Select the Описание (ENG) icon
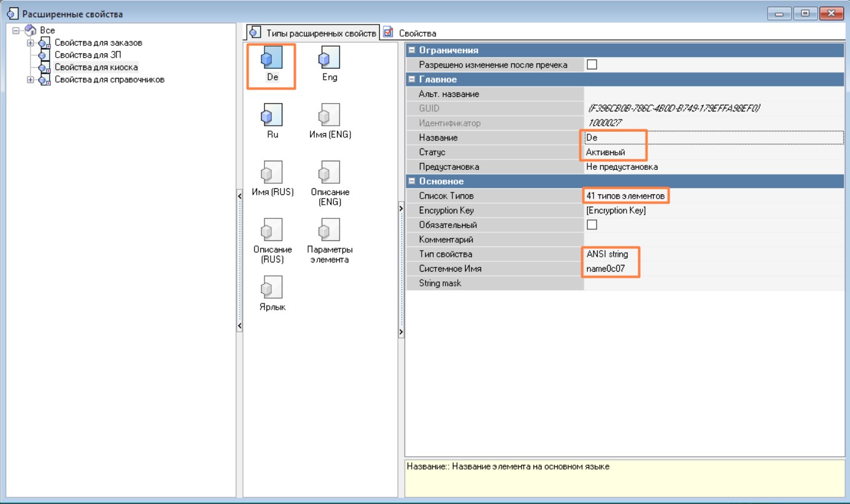Image resolution: width=850 pixels, height=504 pixels. (329, 173)
